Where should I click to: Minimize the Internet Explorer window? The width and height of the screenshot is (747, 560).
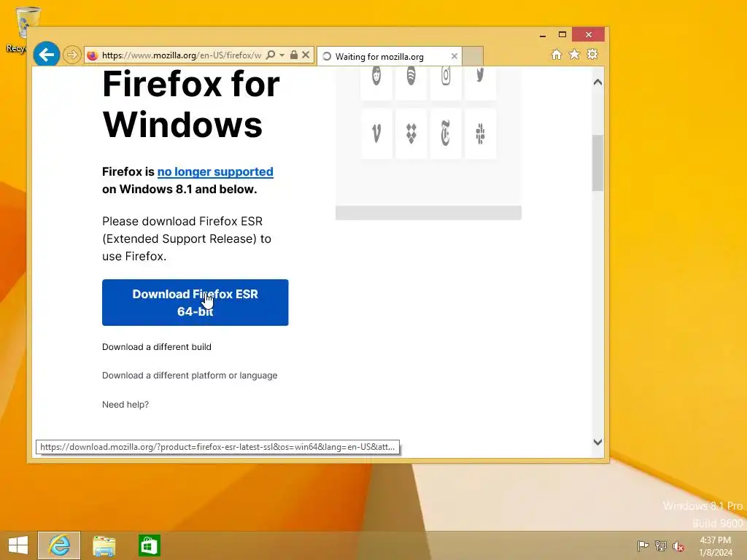click(x=543, y=35)
